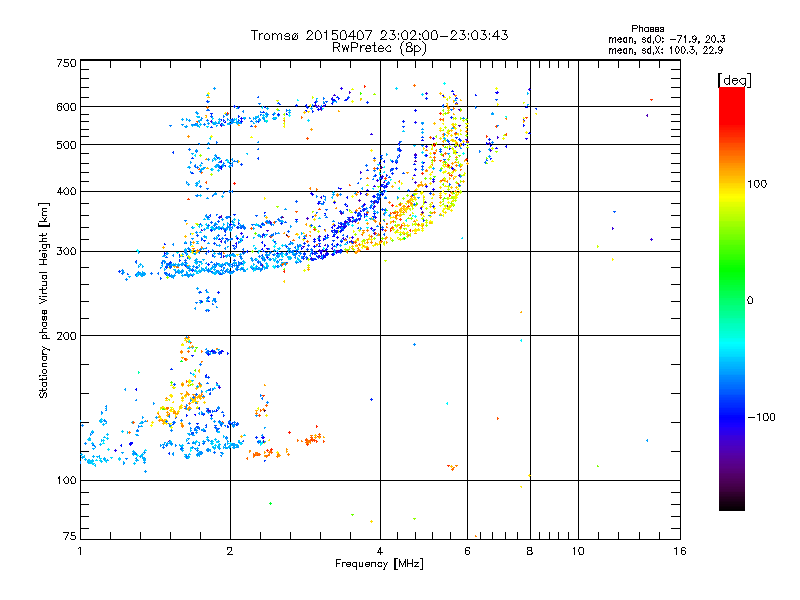Click the colorbar tick label "0"

[x=750, y=300]
